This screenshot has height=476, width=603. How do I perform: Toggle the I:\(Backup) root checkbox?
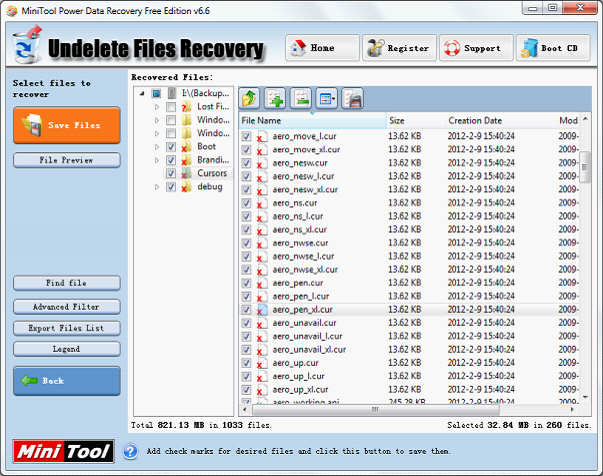tap(156, 93)
